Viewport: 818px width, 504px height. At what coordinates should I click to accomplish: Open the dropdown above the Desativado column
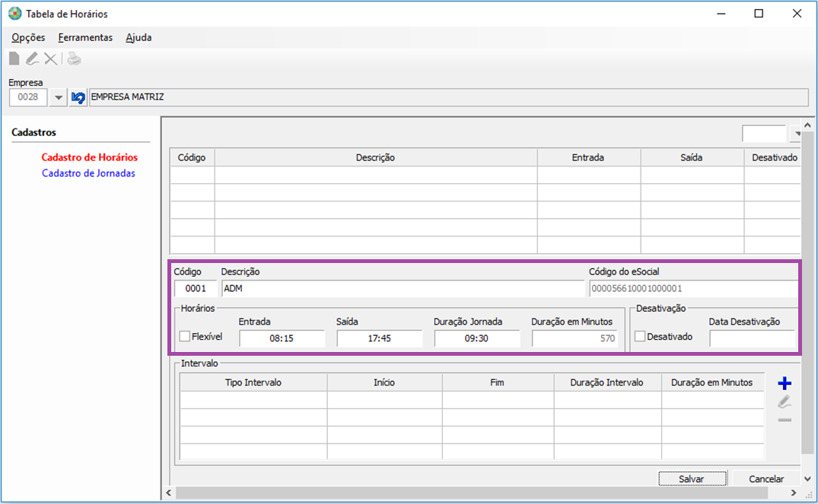tap(795, 134)
